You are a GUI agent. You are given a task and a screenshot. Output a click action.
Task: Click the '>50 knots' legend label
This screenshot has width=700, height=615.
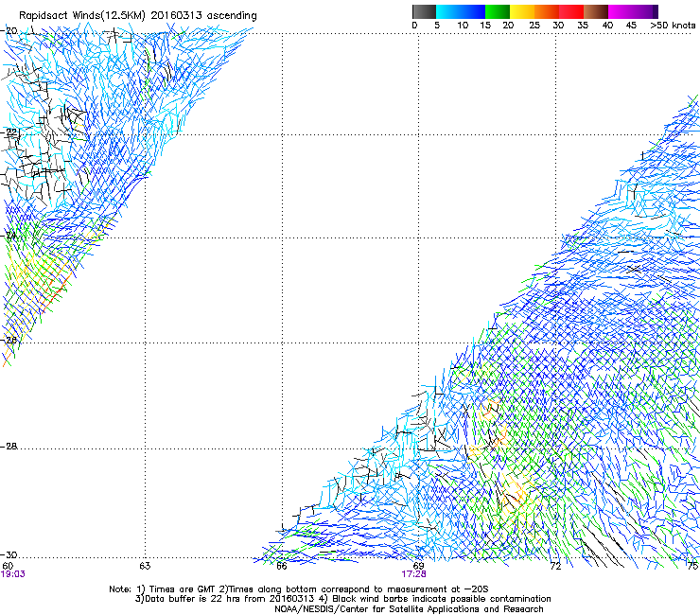[673, 26]
